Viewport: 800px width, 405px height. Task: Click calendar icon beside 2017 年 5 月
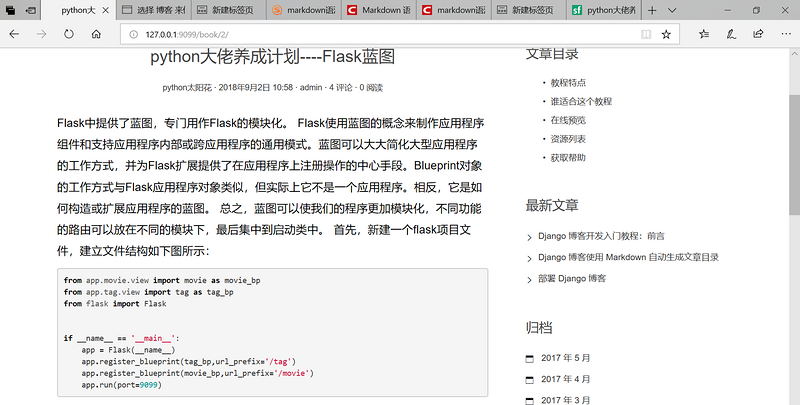click(530, 359)
